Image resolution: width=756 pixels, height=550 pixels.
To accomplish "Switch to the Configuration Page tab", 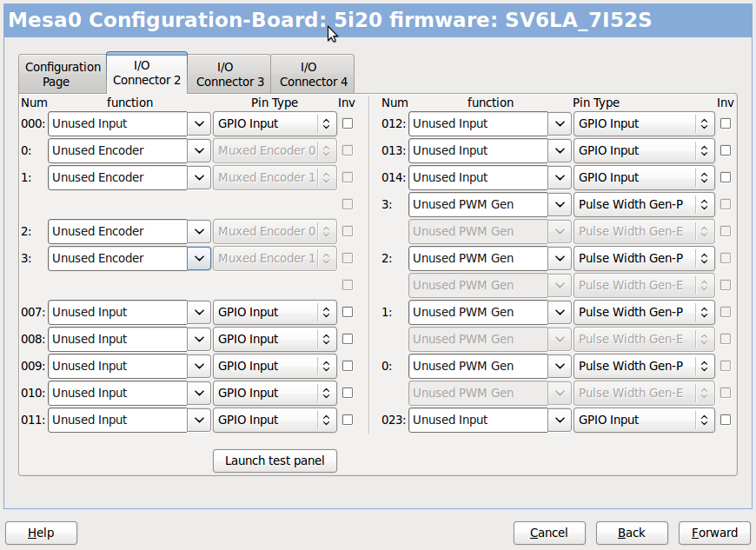I will [63, 74].
